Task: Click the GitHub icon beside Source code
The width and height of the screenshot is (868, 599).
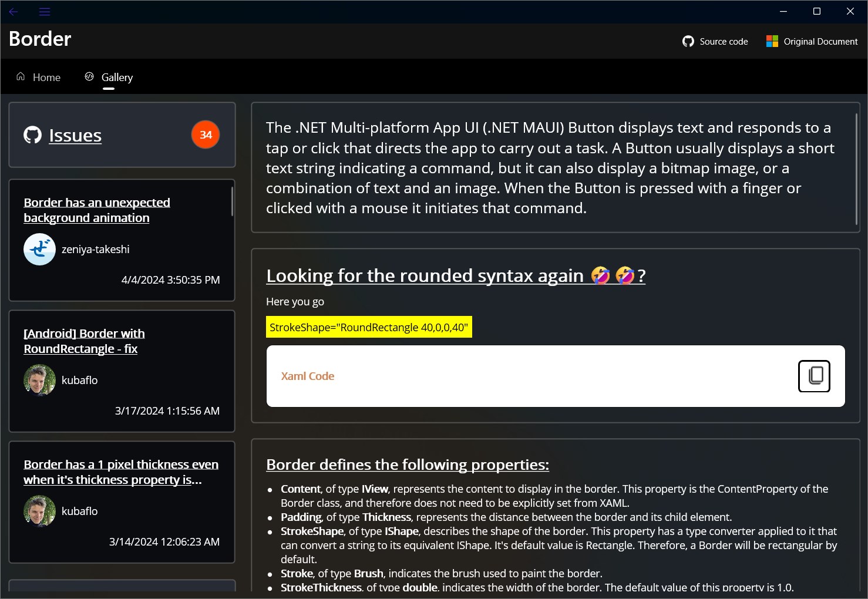Action: tap(688, 42)
